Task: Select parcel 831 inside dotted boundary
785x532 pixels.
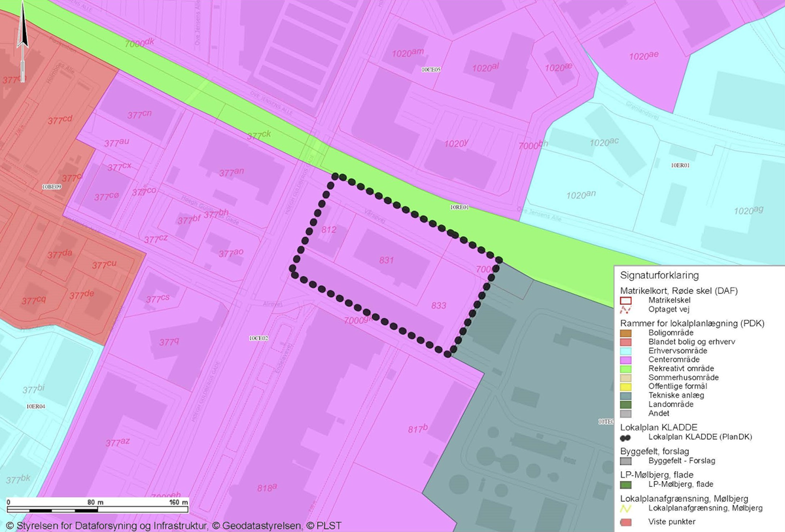Action: pyautogui.click(x=387, y=260)
